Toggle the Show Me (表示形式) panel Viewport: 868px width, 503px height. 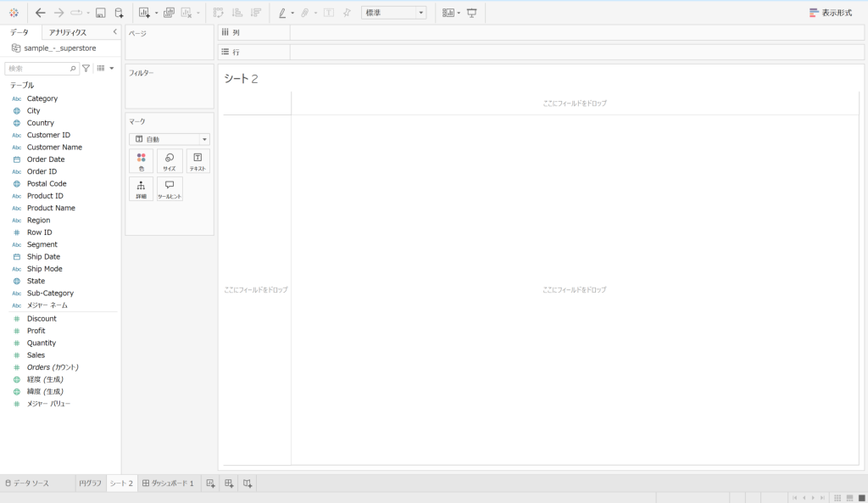(x=831, y=13)
